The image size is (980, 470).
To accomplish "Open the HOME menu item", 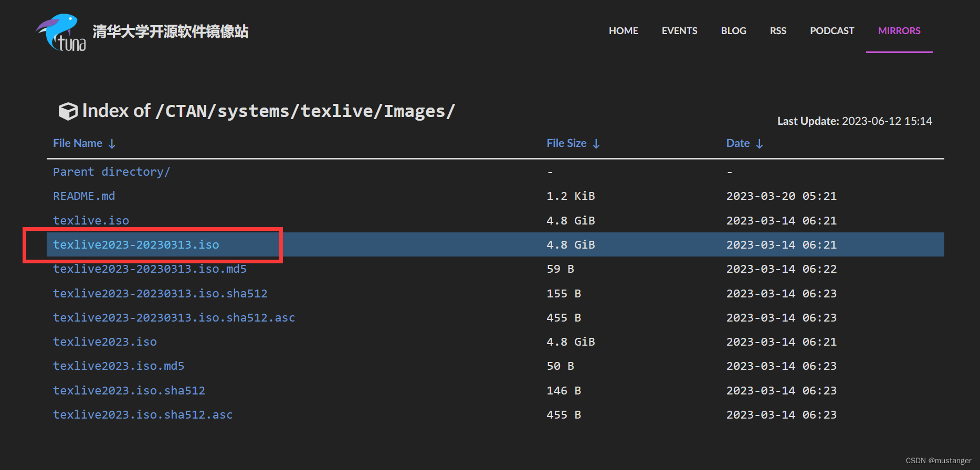I will [624, 31].
